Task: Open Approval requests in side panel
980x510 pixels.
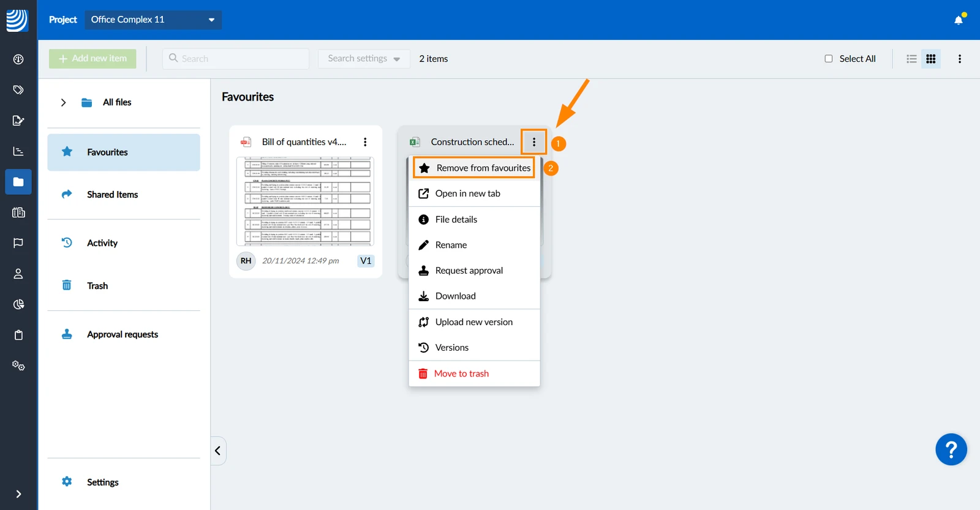Action: tap(123, 334)
